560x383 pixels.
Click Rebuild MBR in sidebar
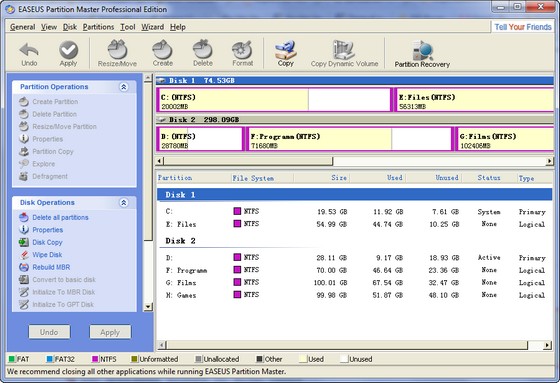pos(45,267)
